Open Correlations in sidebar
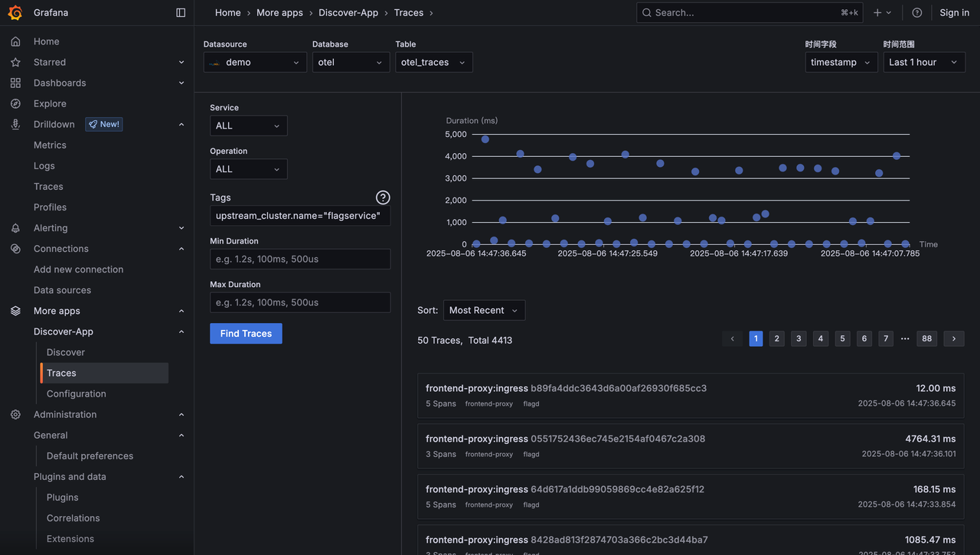 coord(73,517)
